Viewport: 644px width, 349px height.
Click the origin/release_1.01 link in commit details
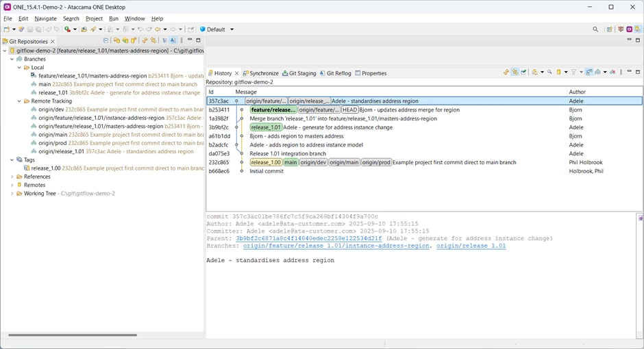[x=471, y=246]
